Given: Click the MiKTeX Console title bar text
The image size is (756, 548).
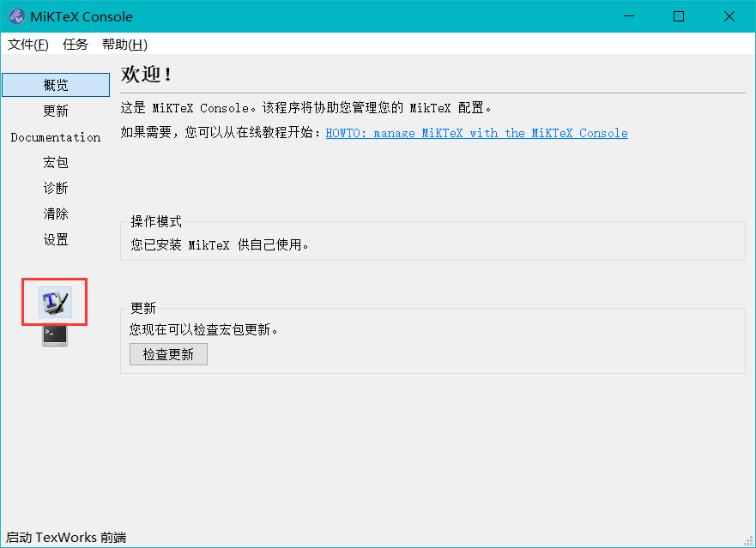Looking at the screenshot, I should (x=82, y=16).
